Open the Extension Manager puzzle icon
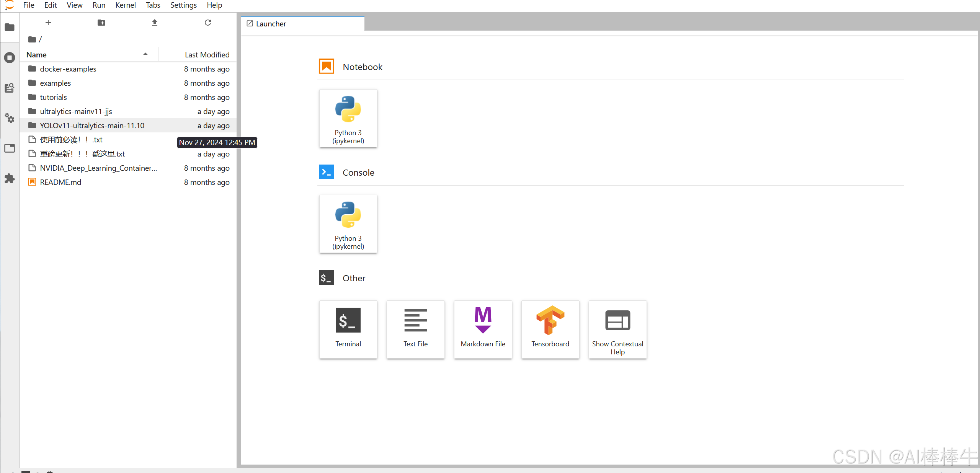 10,179
